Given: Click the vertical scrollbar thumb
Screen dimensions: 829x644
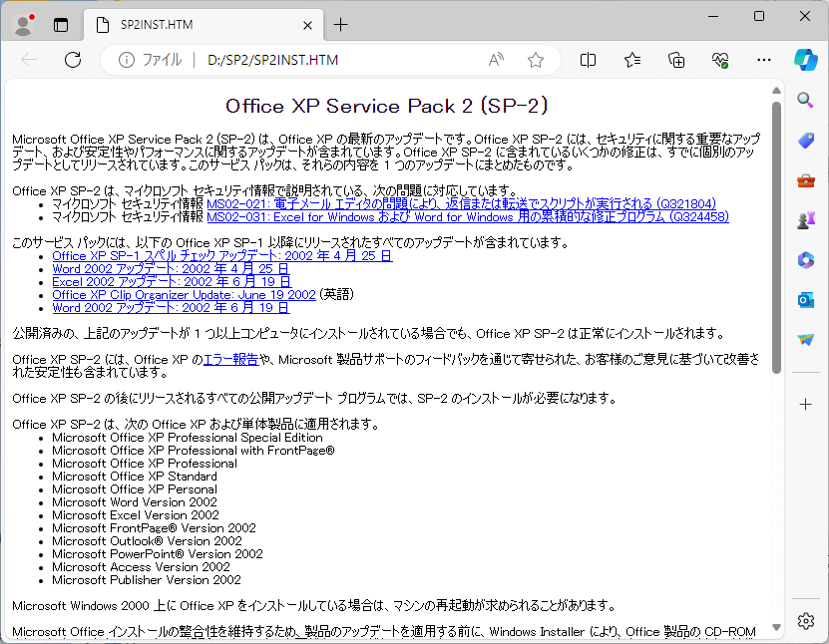Looking at the screenshot, I should [x=776, y=237].
